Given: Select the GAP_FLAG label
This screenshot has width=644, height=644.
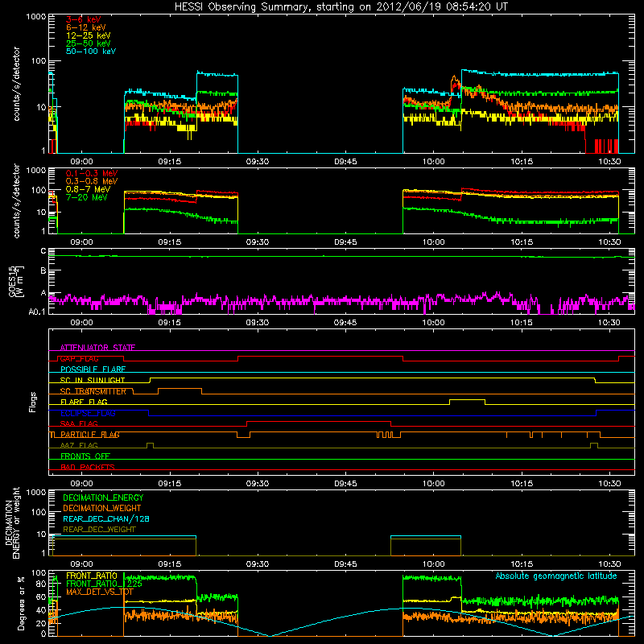Looking at the screenshot, I should 79,358.
